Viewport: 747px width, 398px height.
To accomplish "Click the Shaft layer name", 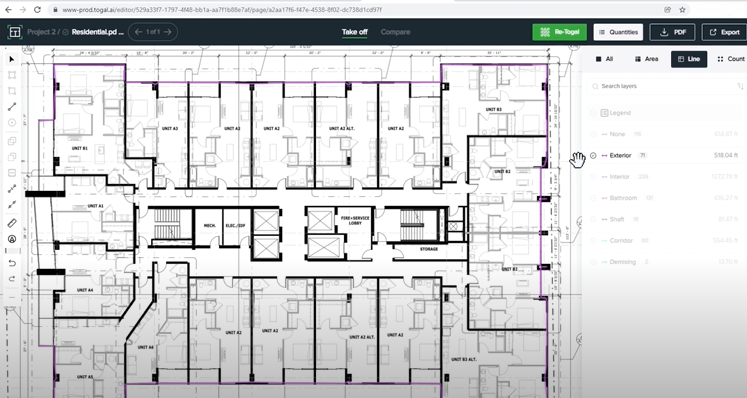I will [617, 219].
